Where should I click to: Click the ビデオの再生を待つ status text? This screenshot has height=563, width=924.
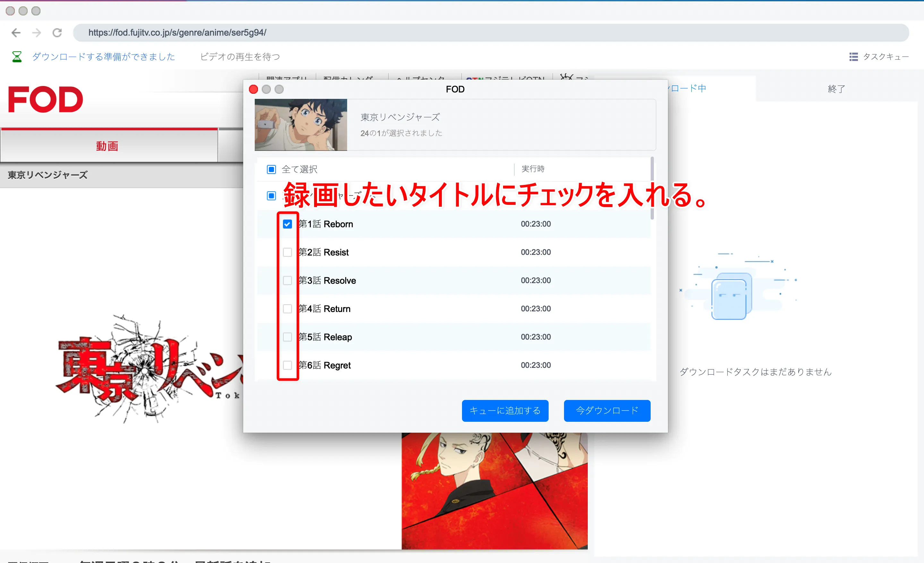coord(240,56)
